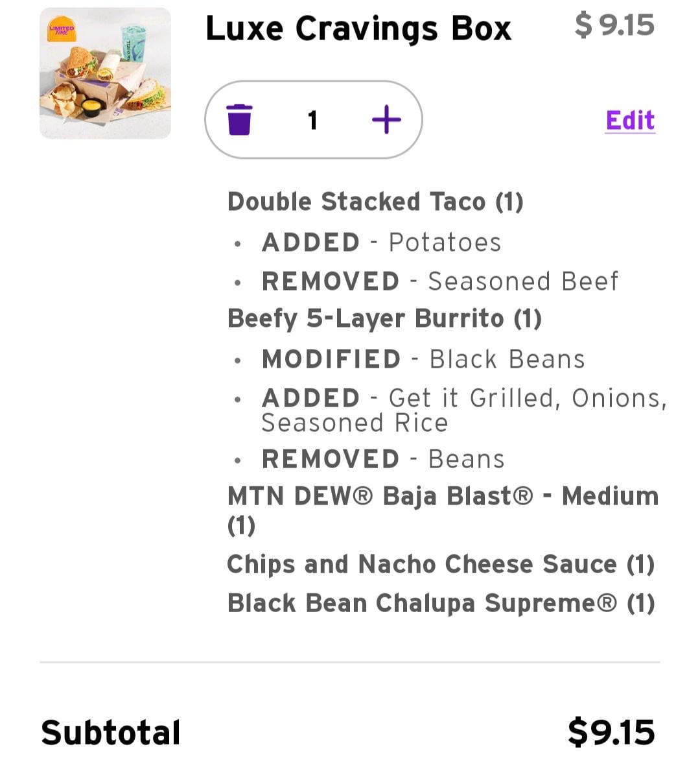Viewport: 700px width, 771px height.
Task: Tap the REMOVED Seasoned Beef modification
Action: coord(439,281)
